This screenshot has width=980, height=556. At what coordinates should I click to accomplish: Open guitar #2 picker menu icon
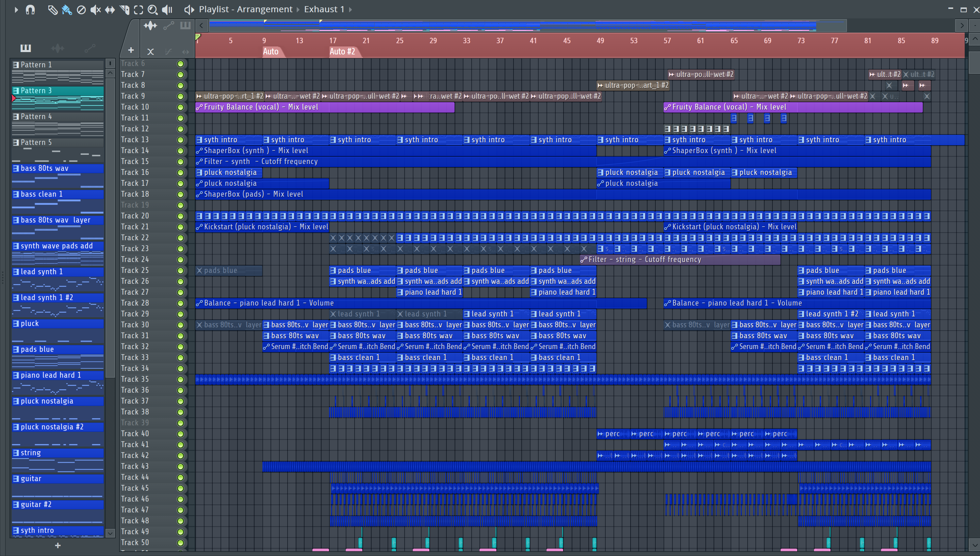point(16,504)
